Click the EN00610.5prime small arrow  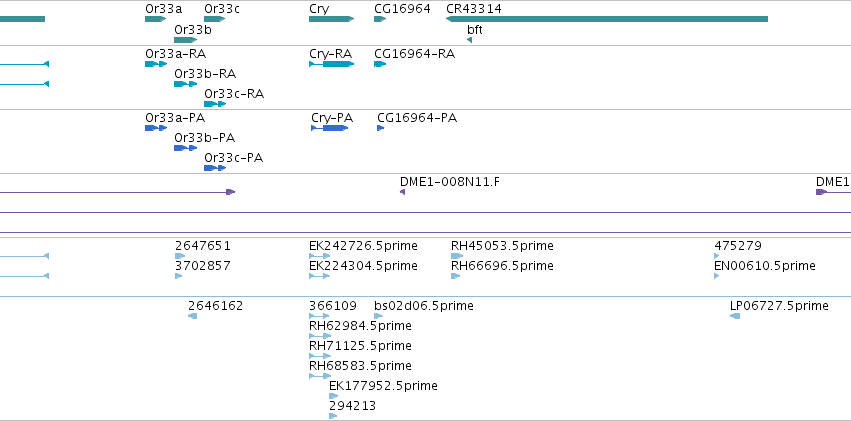(717, 276)
